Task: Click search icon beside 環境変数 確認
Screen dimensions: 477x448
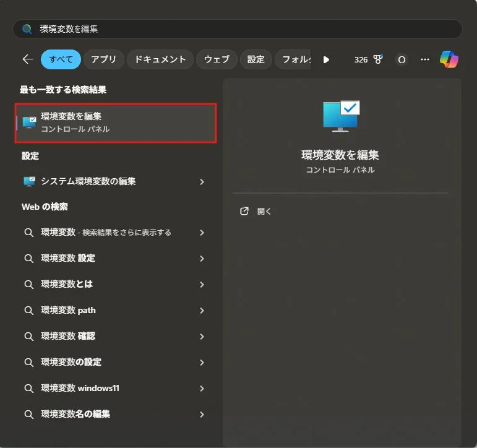Action: point(29,336)
